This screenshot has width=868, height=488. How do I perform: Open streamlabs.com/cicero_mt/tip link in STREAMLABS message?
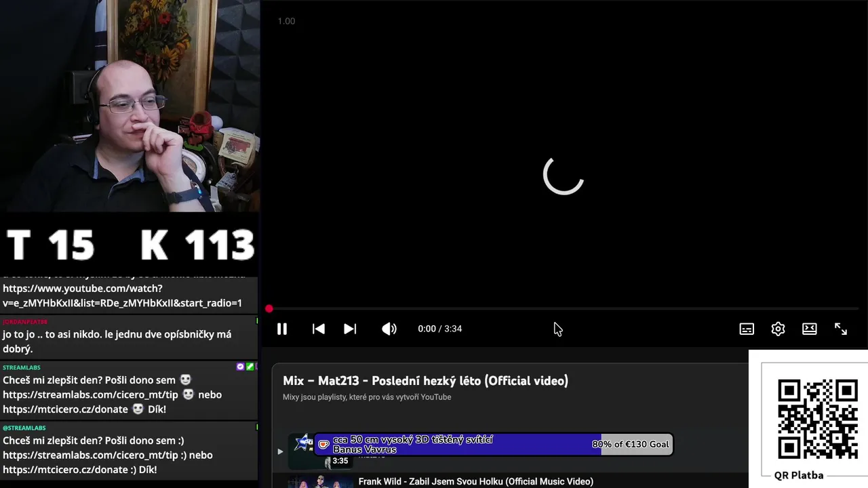(91, 394)
